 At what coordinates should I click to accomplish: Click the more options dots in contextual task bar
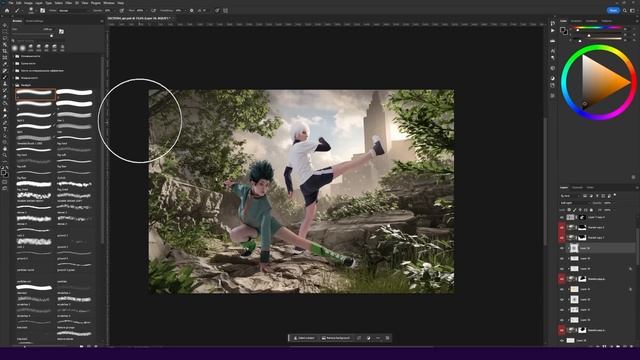[x=378, y=338]
